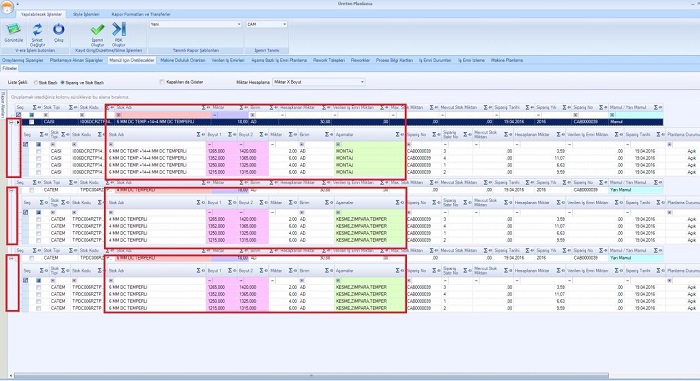Viewport: 700px width, 381px height.
Task: Click the sigma icon in the topmost Mamul / Yan Mamul header
Action: point(656,108)
